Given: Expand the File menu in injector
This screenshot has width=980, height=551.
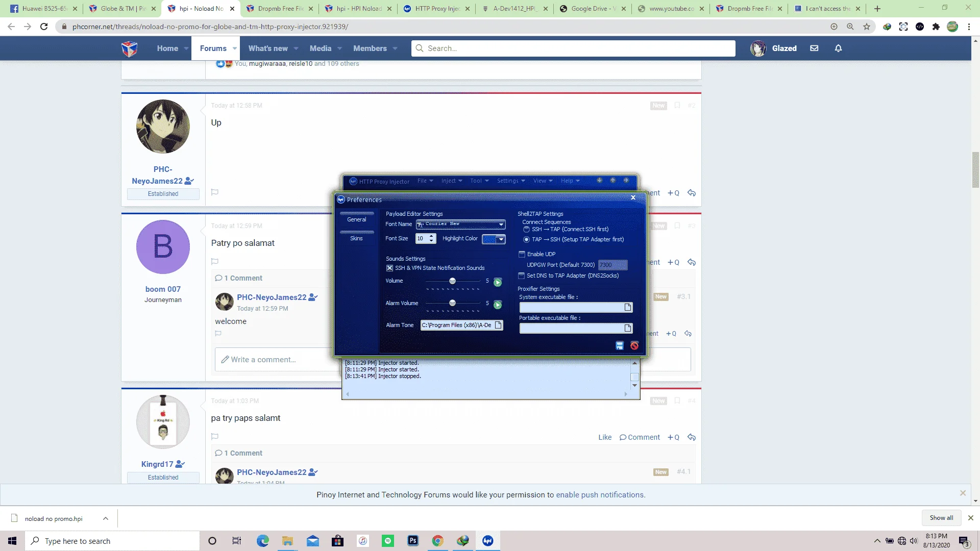Looking at the screenshot, I should tap(425, 181).
